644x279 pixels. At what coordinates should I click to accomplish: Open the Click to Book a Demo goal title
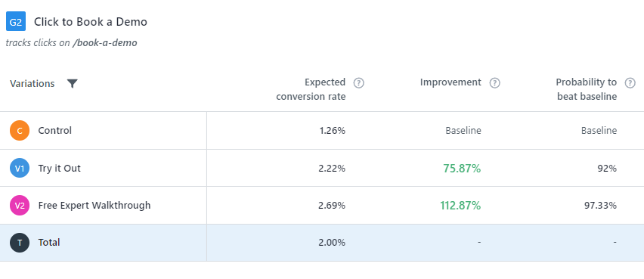(91, 22)
